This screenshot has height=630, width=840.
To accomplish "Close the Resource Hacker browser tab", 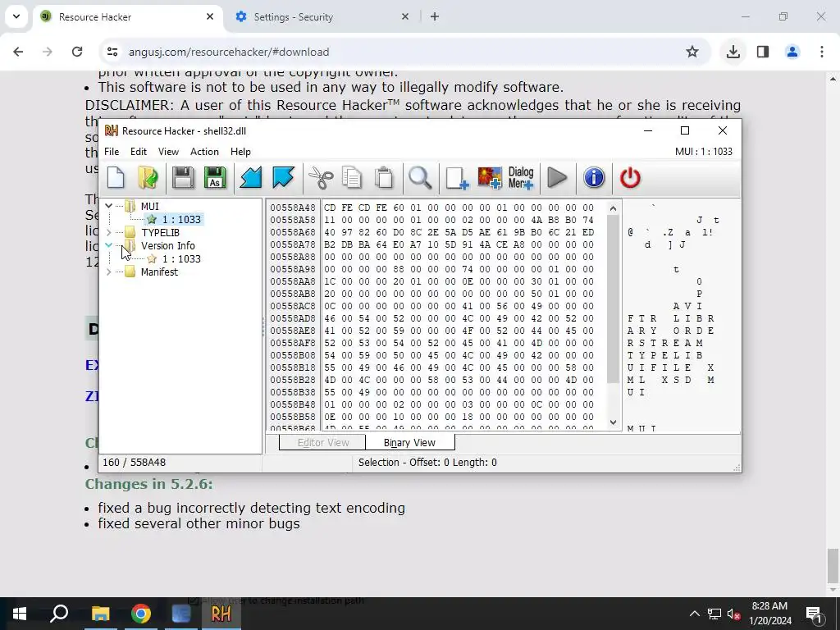I will [x=210, y=16].
